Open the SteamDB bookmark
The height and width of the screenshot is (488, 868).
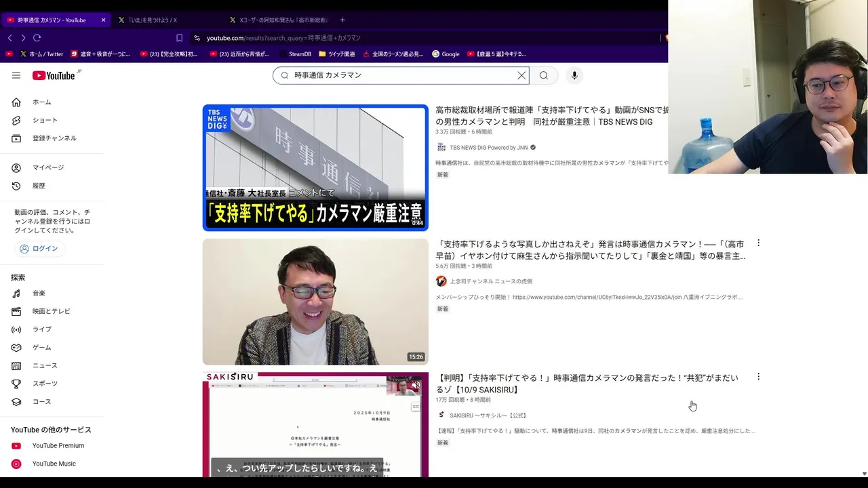(x=295, y=54)
